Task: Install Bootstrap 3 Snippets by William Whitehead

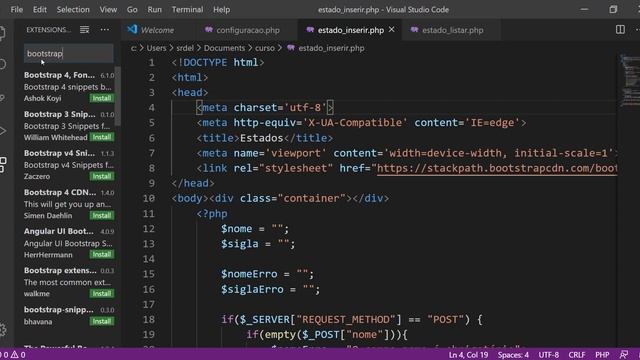Action: (102, 137)
